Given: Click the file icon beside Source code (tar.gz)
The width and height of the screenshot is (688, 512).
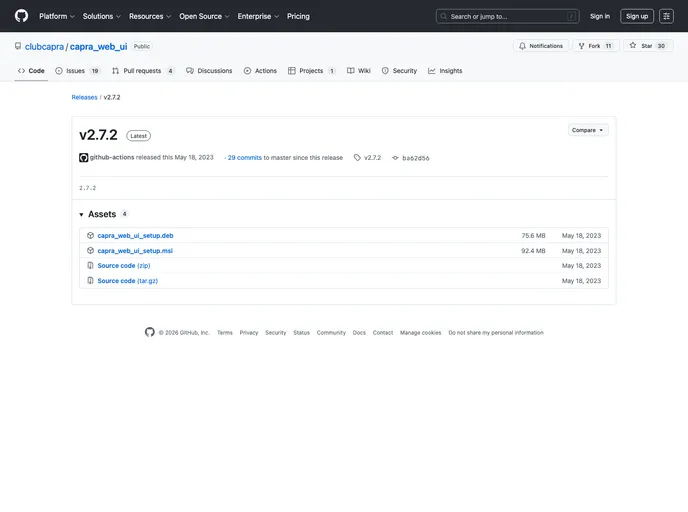Looking at the screenshot, I should [90, 280].
